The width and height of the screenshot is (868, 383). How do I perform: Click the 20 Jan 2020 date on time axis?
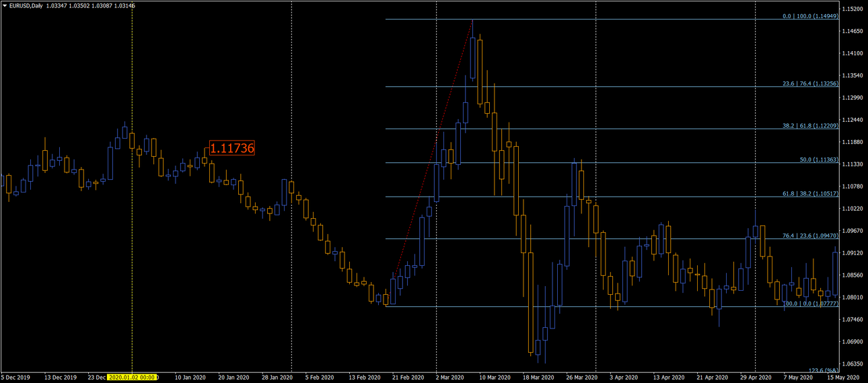[x=233, y=378]
